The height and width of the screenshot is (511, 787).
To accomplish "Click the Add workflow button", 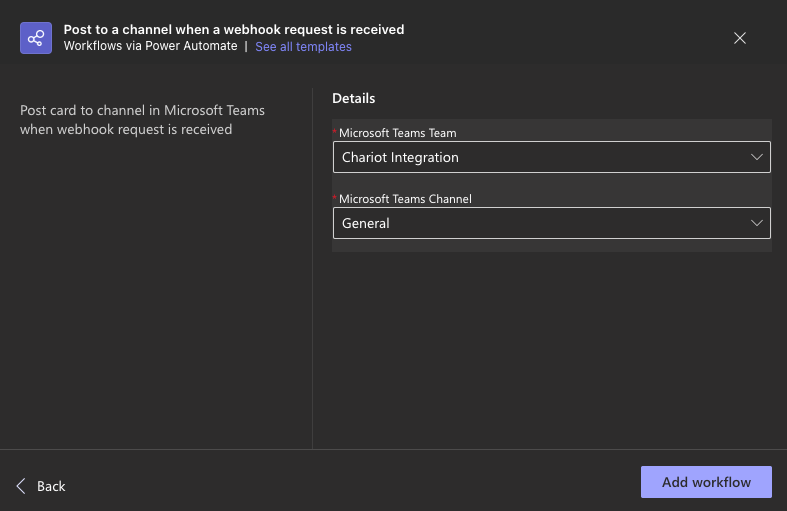I will pyautogui.click(x=706, y=482).
